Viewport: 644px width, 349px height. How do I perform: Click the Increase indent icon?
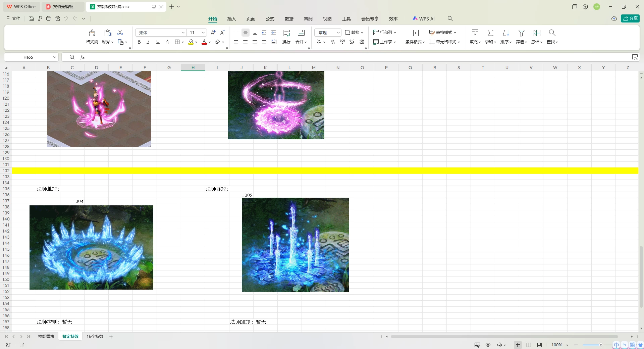(x=274, y=33)
